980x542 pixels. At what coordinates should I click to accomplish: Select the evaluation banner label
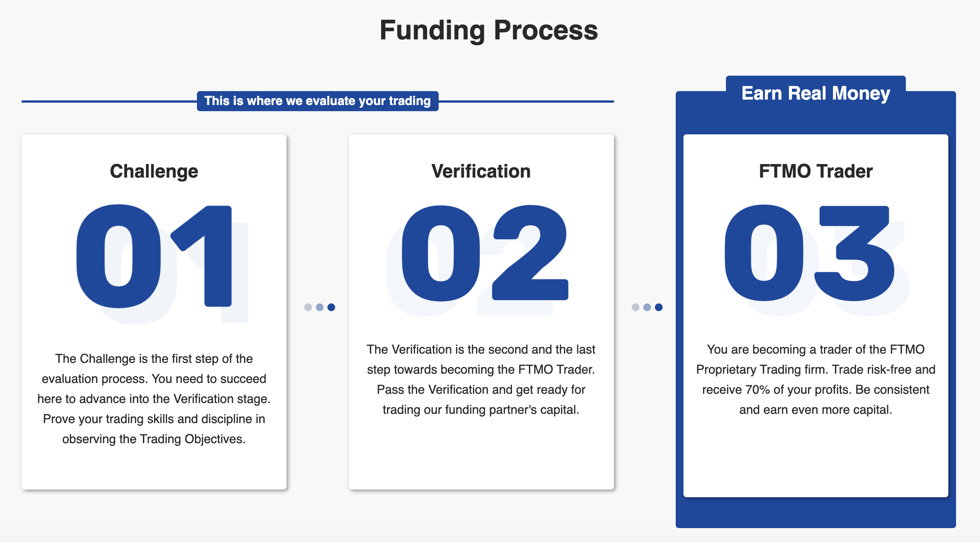[318, 101]
